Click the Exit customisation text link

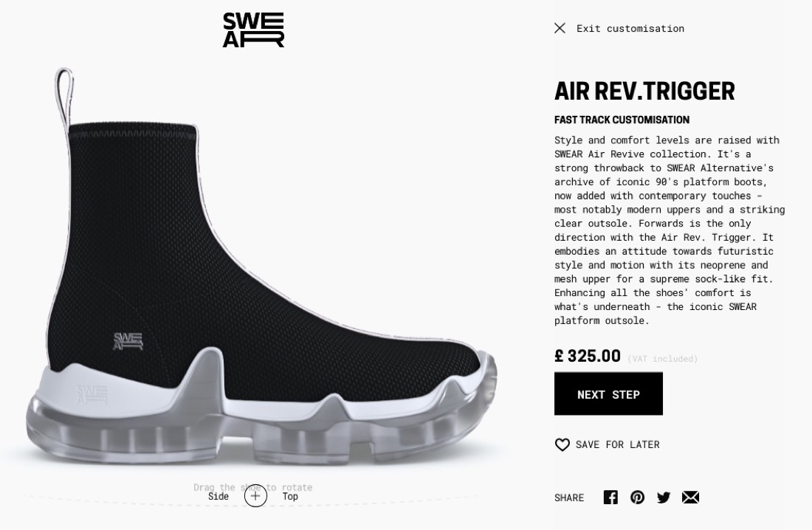(630, 28)
